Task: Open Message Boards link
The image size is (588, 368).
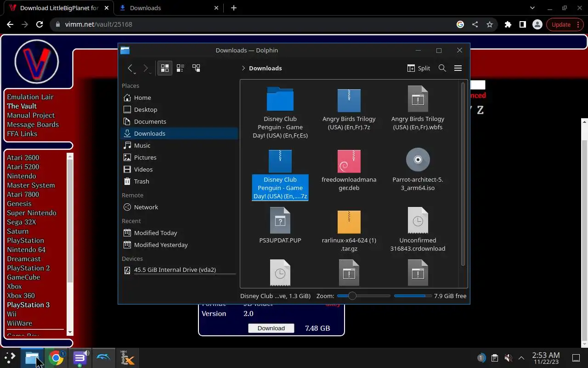Action: pos(33,124)
